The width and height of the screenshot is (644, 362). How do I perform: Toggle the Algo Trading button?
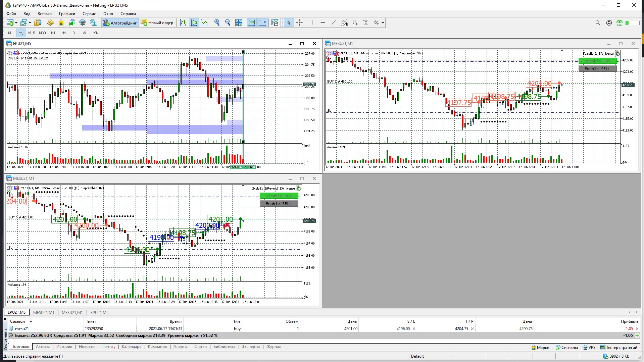(120, 23)
